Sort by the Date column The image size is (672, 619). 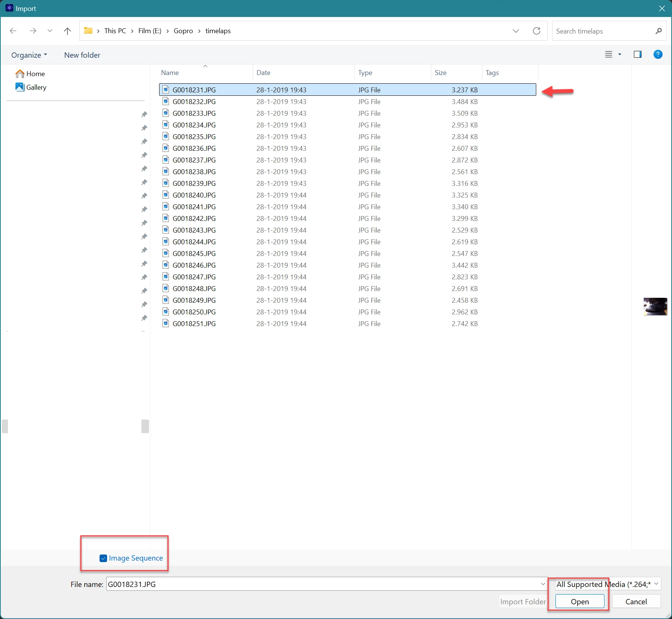pyautogui.click(x=304, y=72)
